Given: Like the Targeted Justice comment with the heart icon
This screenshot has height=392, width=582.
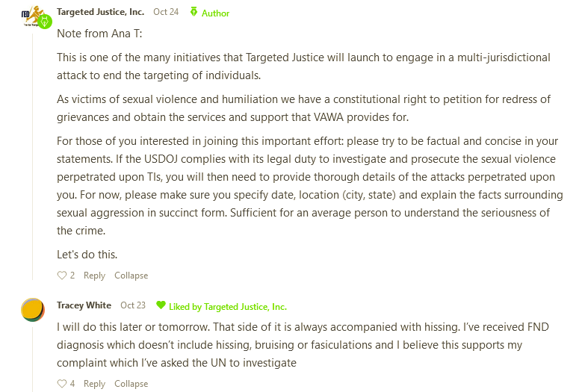Looking at the screenshot, I should click(x=62, y=276).
